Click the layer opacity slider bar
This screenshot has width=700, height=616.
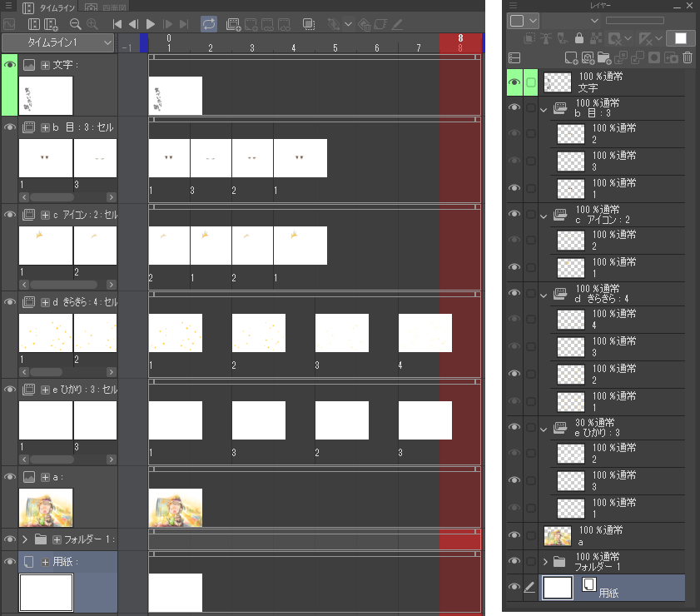click(x=634, y=20)
